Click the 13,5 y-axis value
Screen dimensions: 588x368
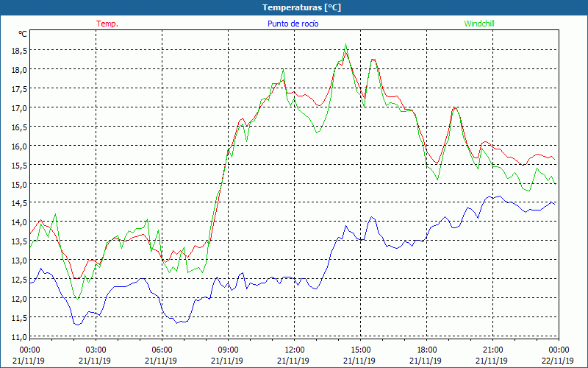(19, 241)
